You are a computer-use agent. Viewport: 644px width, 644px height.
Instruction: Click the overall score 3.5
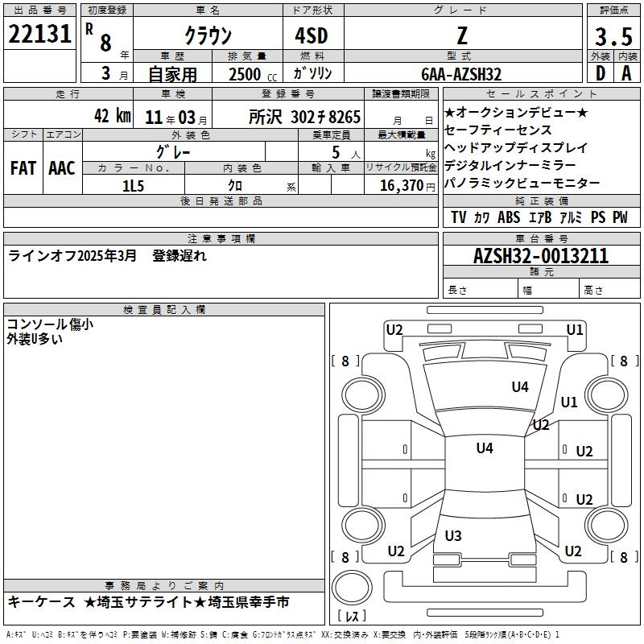pyautogui.click(x=613, y=37)
